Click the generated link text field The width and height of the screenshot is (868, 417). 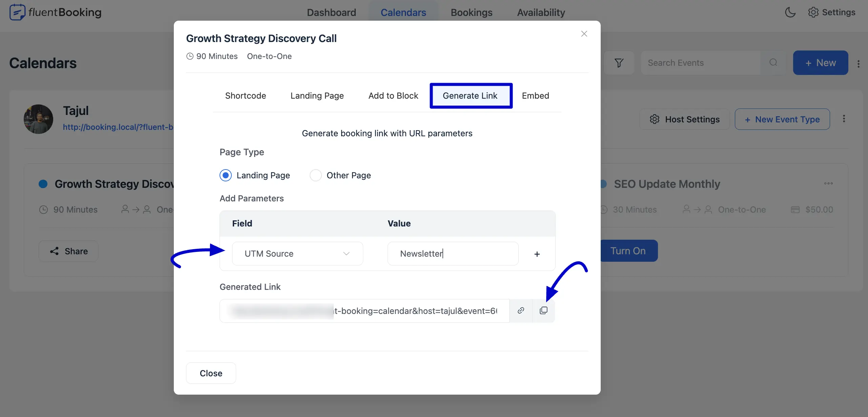pyautogui.click(x=365, y=311)
